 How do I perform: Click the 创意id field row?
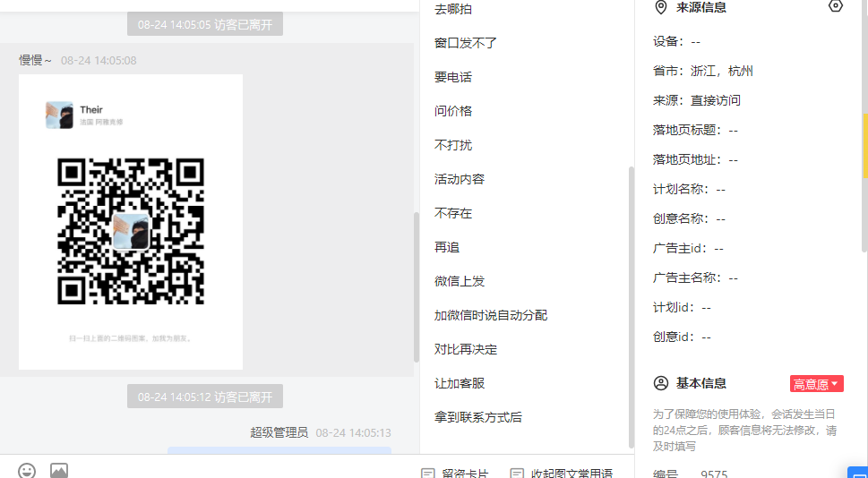click(682, 337)
